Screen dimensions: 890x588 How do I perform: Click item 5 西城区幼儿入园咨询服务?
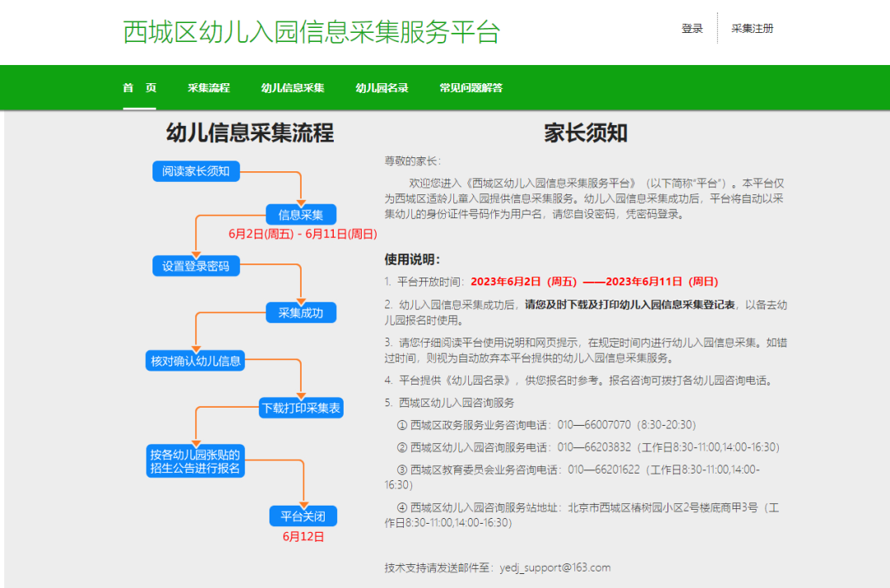tap(457, 403)
